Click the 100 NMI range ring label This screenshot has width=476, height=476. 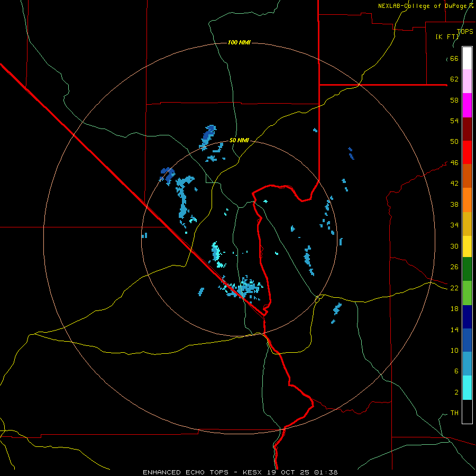coord(239,42)
